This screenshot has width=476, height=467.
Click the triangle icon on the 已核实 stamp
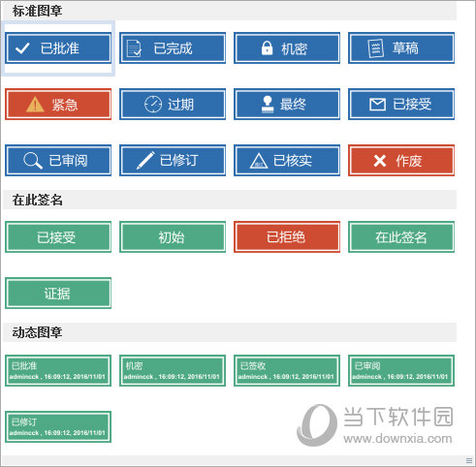(259, 161)
